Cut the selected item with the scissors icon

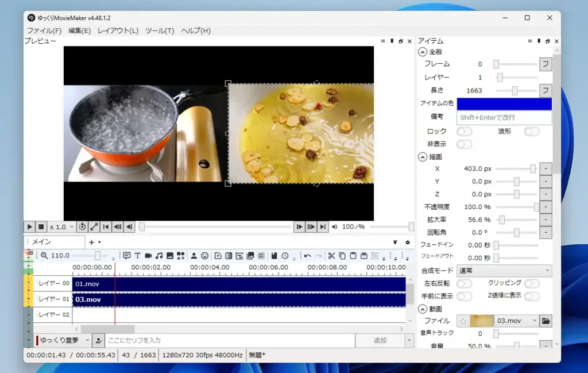tap(331, 256)
